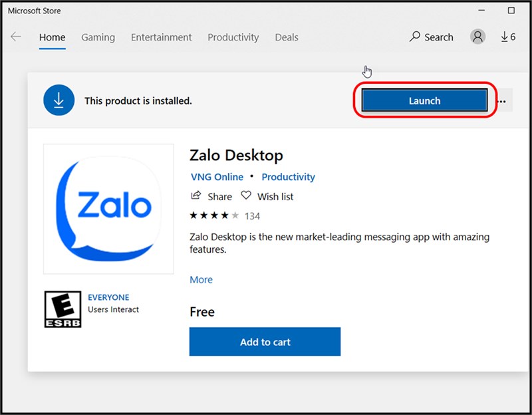Image resolution: width=532 pixels, height=415 pixels.
Task: Click the Zalo app logo thumbnail
Action: coord(108,208)
